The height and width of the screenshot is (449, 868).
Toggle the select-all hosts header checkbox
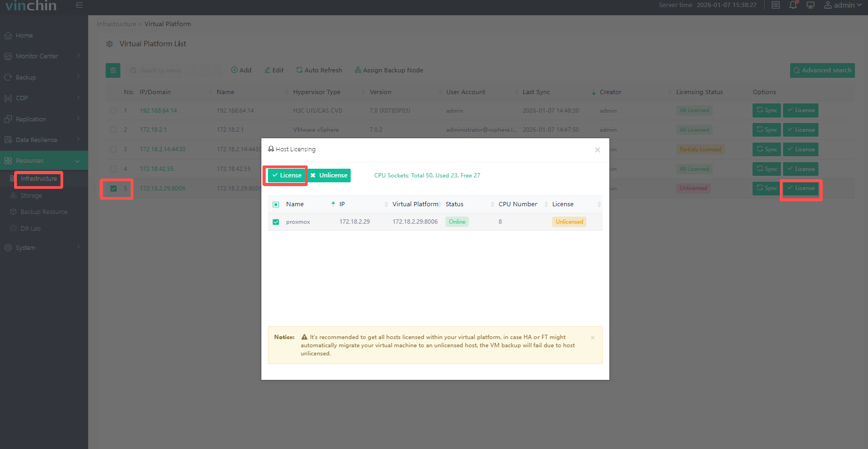click(x=276, y=205)
